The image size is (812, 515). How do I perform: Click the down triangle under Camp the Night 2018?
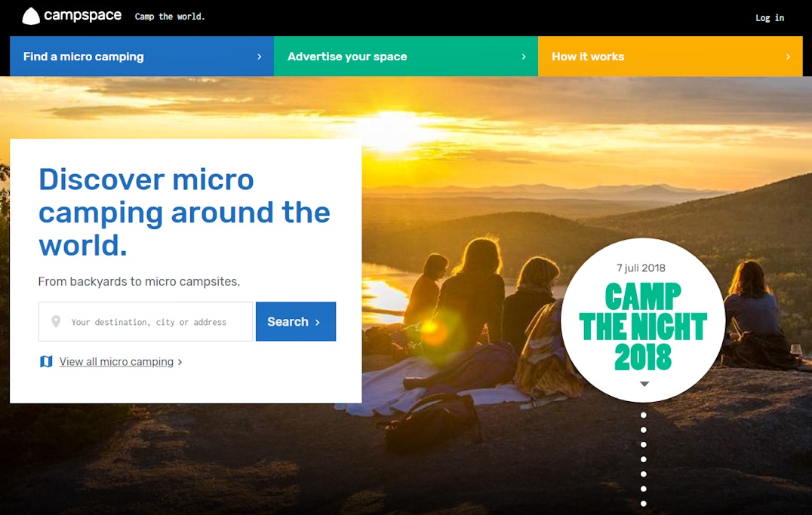pyautogui.click(x=644, y=384)
